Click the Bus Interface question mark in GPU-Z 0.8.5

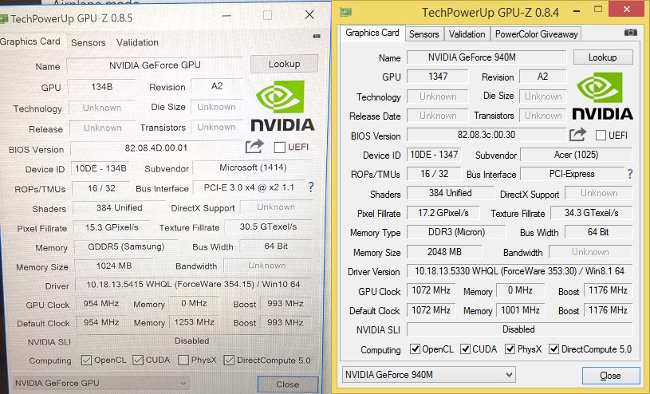[311, 187]
